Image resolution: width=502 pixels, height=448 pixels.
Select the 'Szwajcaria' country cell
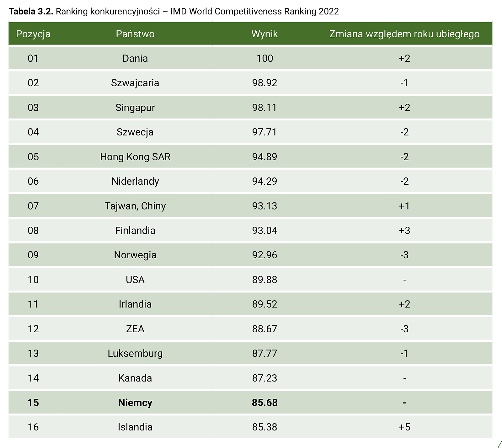pos(135,83)
